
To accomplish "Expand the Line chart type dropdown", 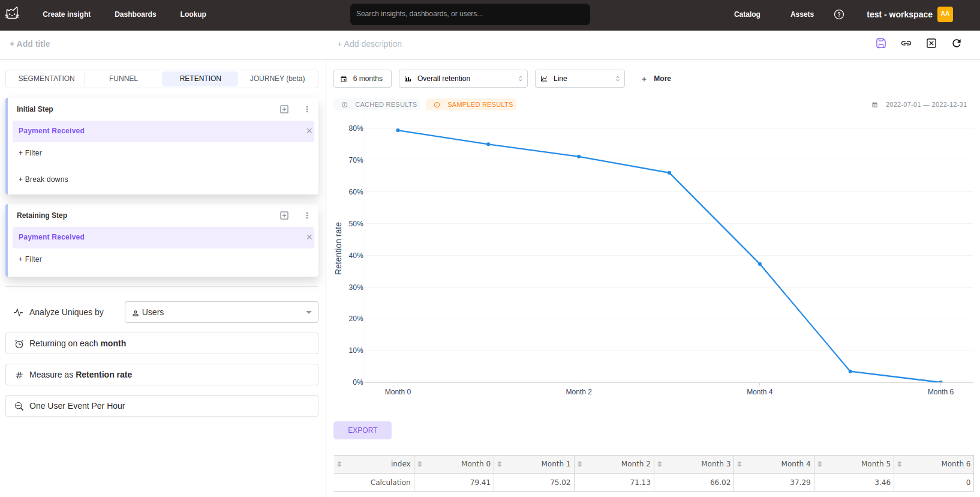I will pos(579,79).
